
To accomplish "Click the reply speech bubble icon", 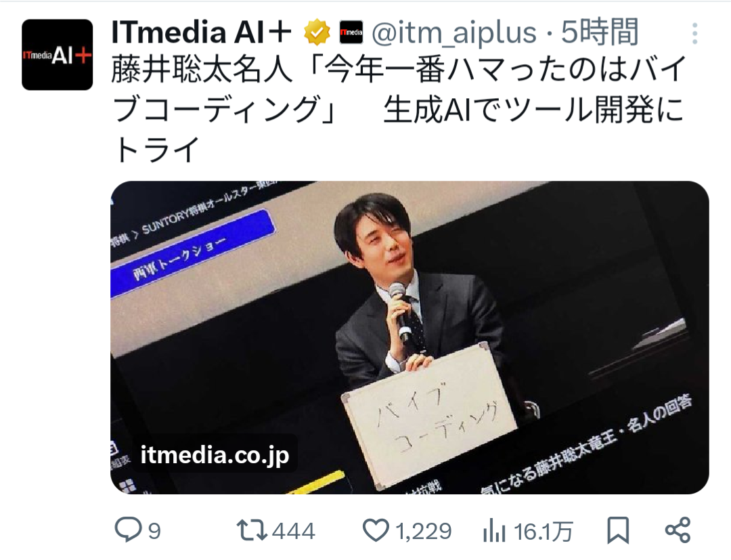I will [x=128, y=530].
